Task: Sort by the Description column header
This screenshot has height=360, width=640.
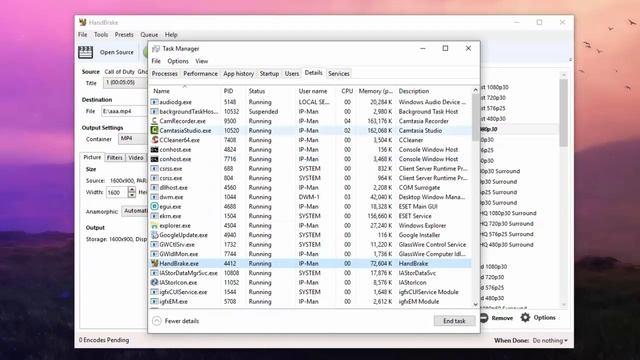Action: pos(433,91)
